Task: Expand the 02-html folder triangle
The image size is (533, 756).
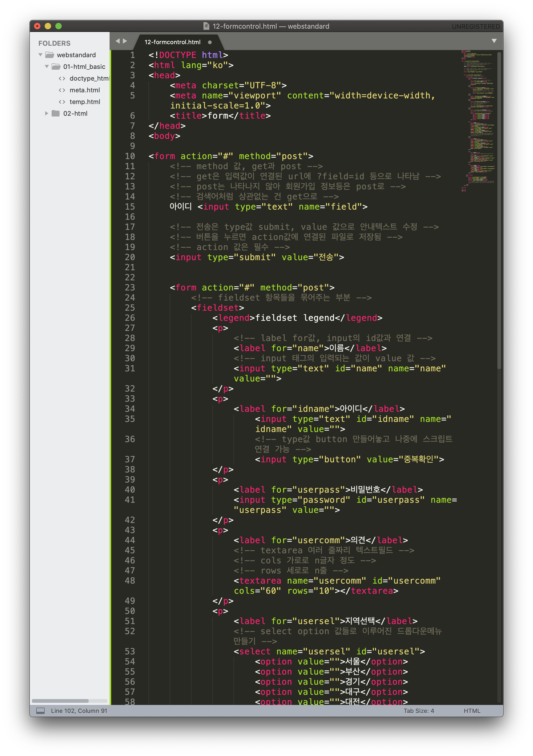Action: (x=47, y=114)
